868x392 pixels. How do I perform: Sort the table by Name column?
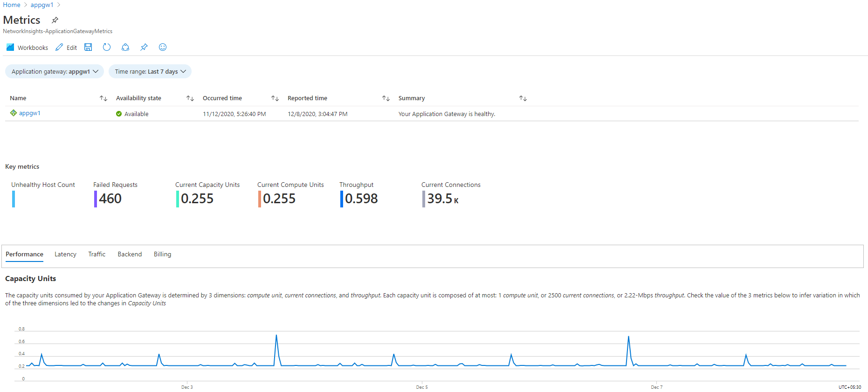[103, 98]
